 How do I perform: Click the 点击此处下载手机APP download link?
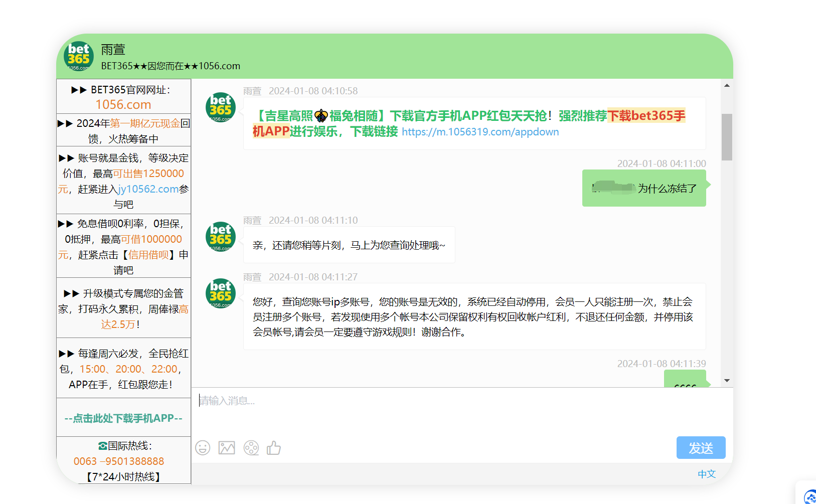coord(123,418)
